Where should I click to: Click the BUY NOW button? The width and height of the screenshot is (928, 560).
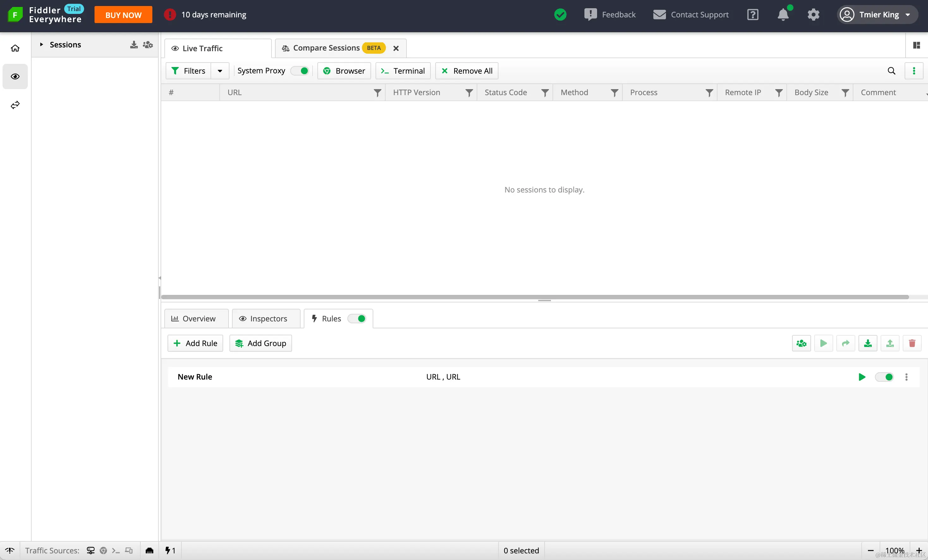pyautogui.click(x=123, y=15)
